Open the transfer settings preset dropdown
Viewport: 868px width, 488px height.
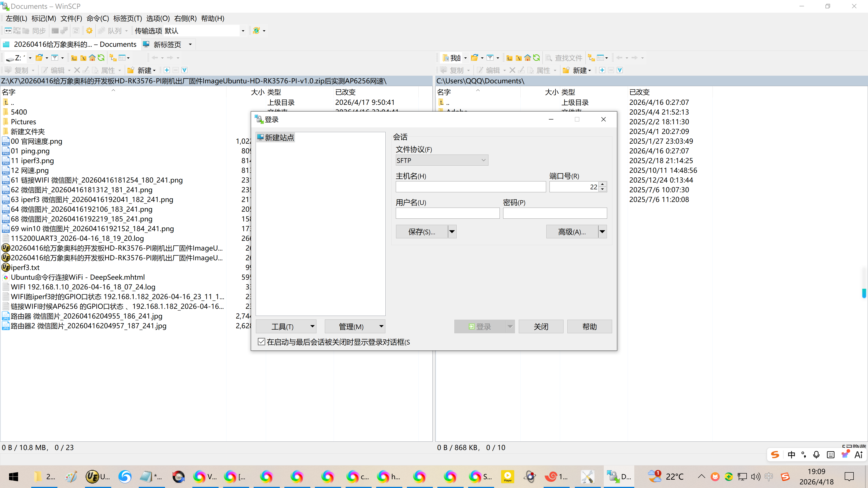click(243, 31)
